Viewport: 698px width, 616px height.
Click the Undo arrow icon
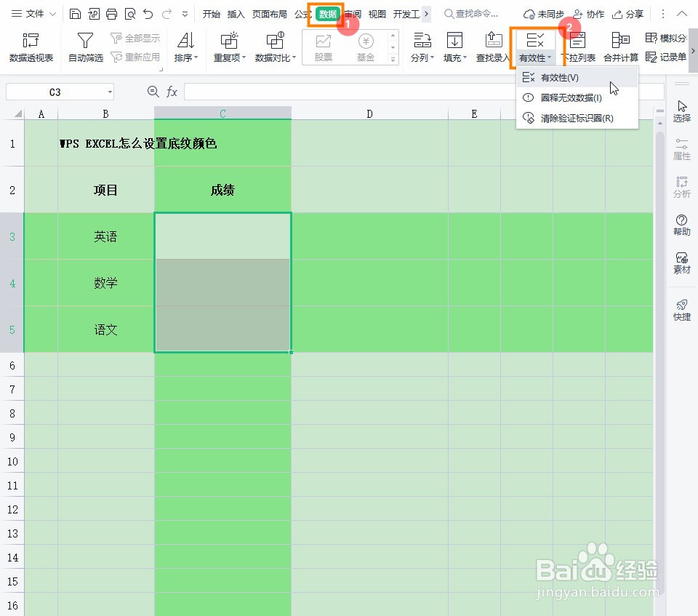(148, 15)
